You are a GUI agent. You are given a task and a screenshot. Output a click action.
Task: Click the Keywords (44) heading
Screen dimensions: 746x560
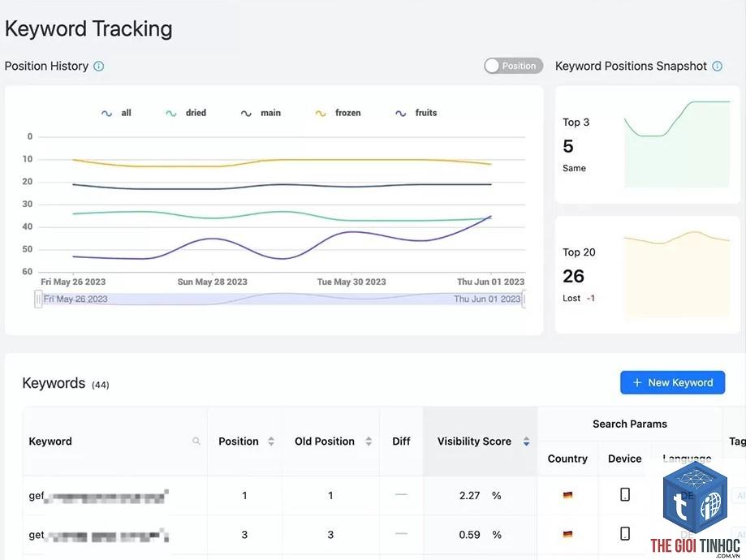(66, 383)
